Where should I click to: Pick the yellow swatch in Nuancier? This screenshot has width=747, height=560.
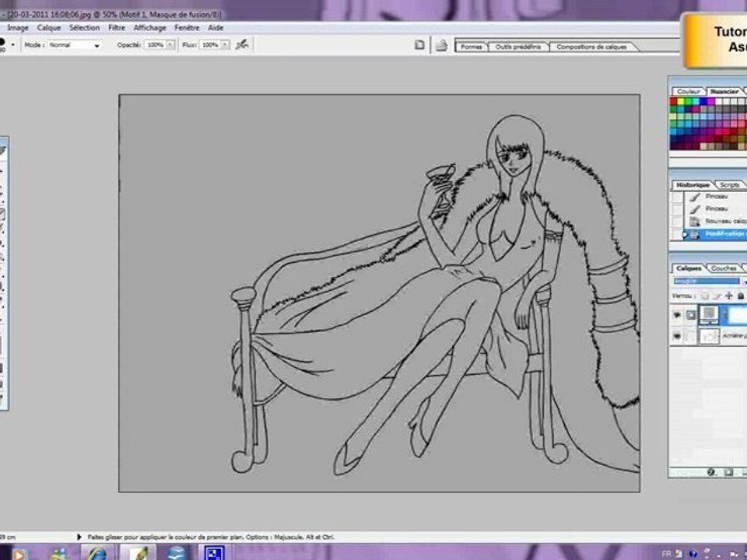point(682,101)
